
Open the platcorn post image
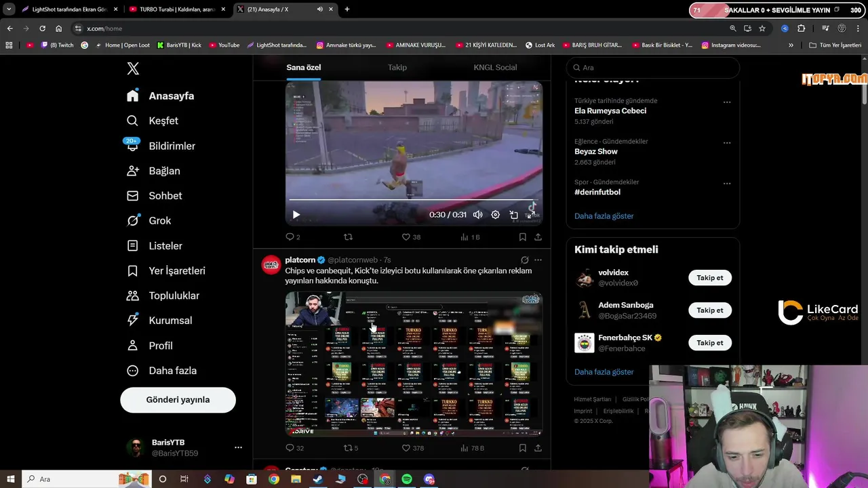click(x=414, y=363)
